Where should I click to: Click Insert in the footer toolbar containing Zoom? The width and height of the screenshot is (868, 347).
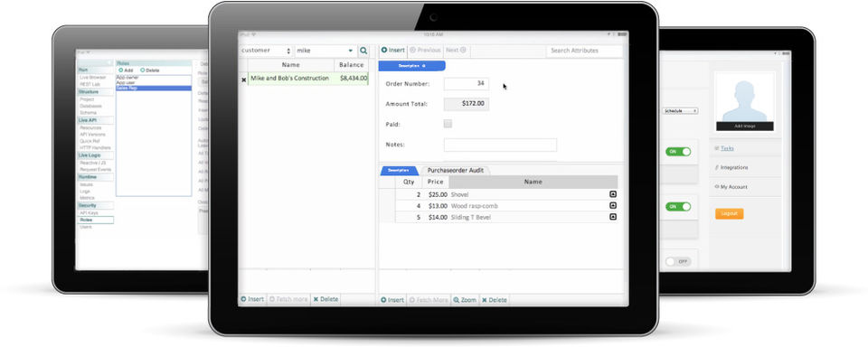[392, 300]
